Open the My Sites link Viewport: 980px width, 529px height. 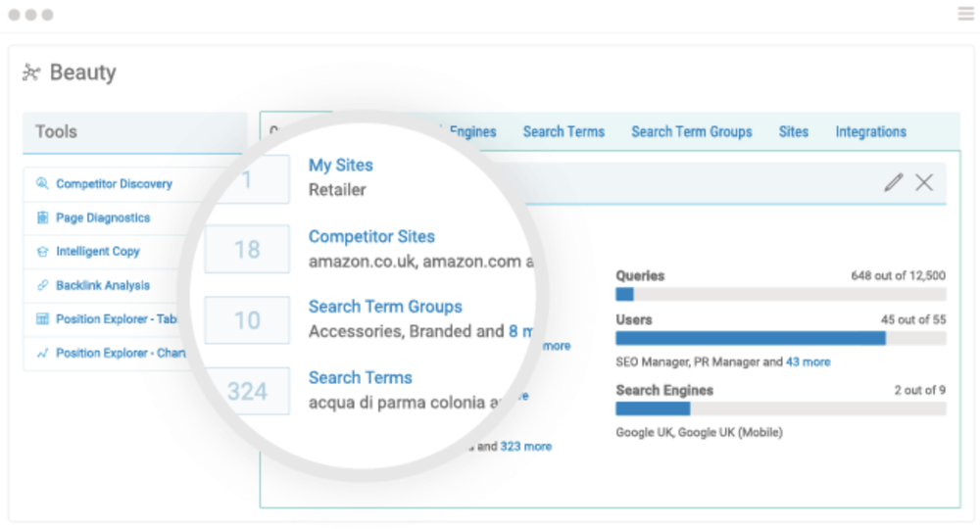click(x=340, y=166)
